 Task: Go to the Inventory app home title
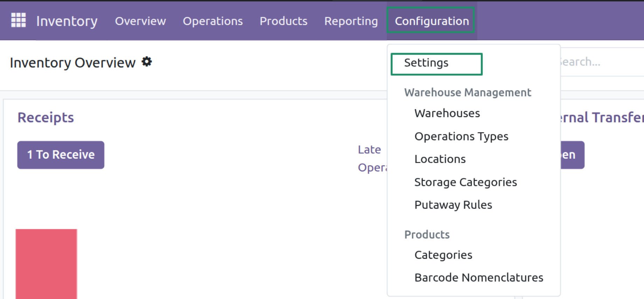click(67, 21)
